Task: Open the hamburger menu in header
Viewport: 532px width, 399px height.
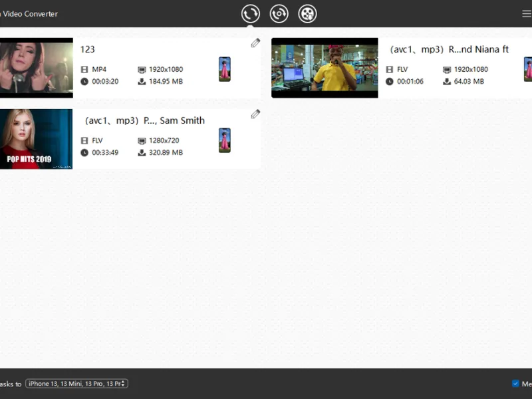Action: [x=527, y=14]
